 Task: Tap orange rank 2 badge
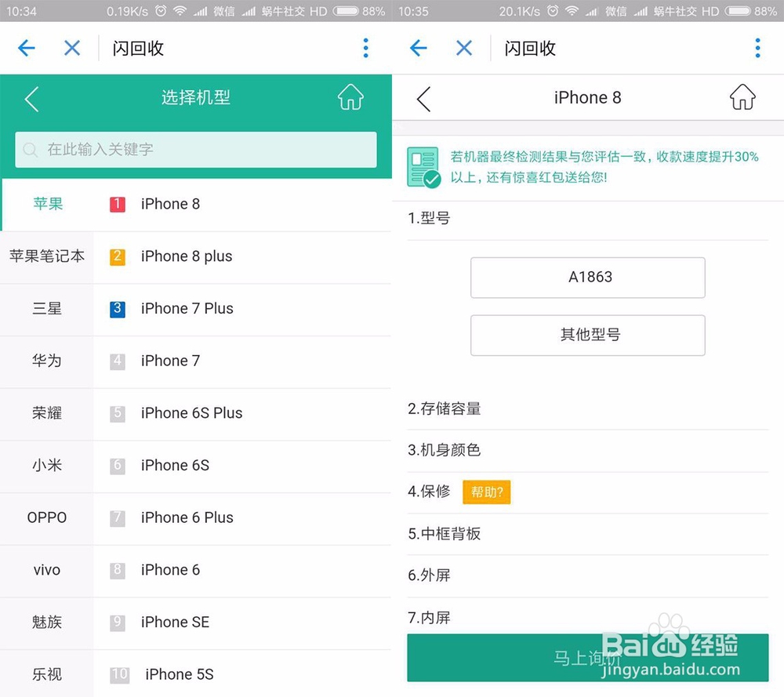pos(118,256)
